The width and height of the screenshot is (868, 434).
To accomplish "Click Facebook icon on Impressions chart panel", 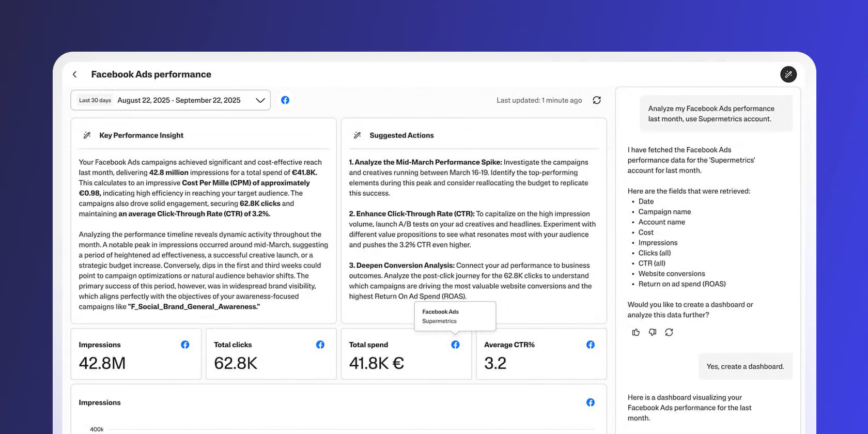I will [591, 402].
